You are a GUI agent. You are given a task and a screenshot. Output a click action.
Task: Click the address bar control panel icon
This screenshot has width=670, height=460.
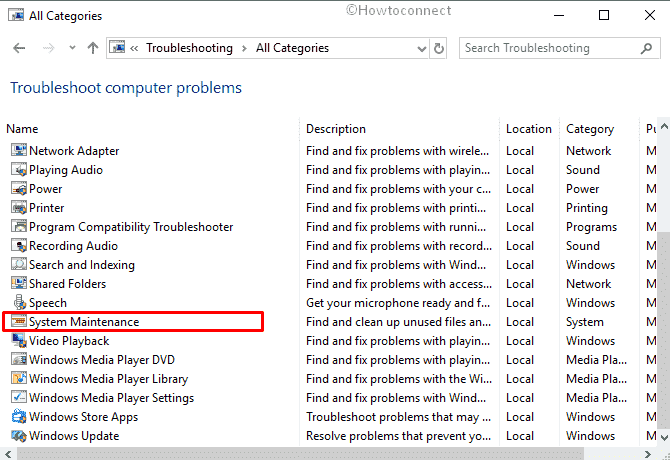(117, 47)
